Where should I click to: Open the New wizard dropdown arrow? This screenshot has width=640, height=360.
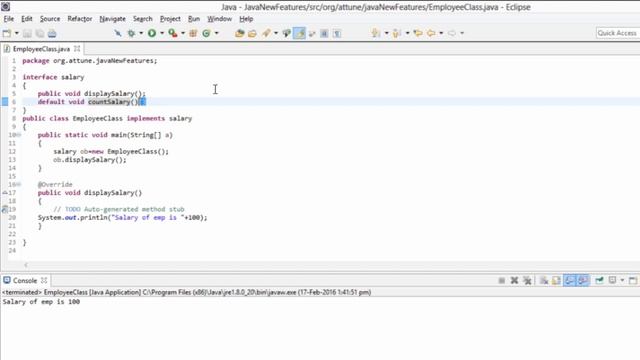[17, 33]
